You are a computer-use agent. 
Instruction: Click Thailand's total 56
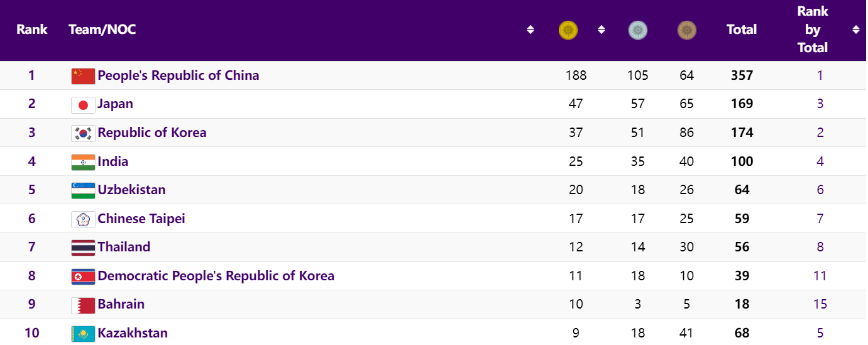pyautogui.click(x=742, y=247)
